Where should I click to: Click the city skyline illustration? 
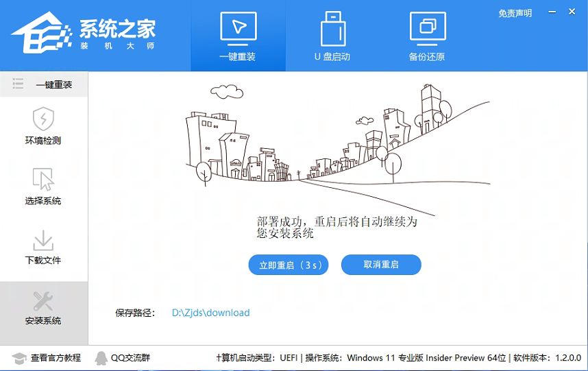336,144
